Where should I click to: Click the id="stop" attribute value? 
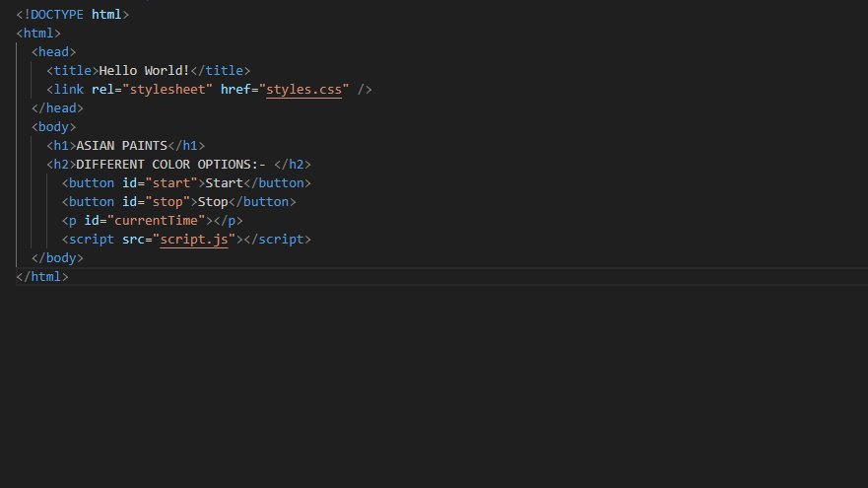coord(167,202)
